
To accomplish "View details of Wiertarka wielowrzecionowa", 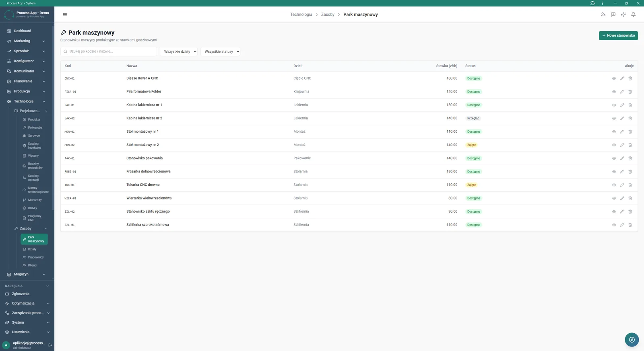I will (x=614, y=198).
